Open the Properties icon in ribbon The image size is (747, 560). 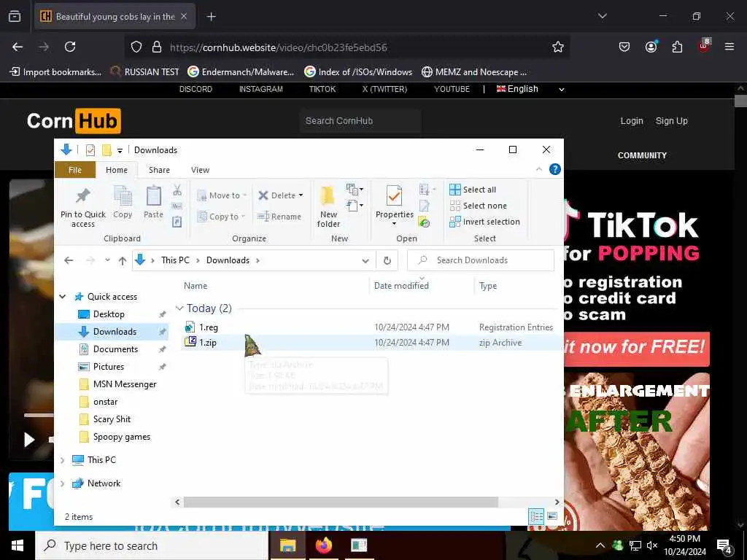coord(394,196)
